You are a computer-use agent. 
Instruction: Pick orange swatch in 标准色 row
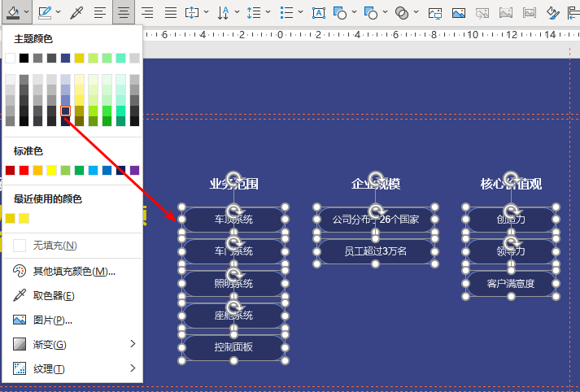(x=37, y=170)
